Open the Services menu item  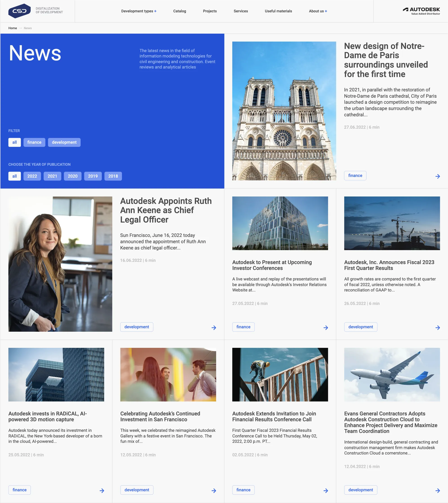click(x=240, y=11)
